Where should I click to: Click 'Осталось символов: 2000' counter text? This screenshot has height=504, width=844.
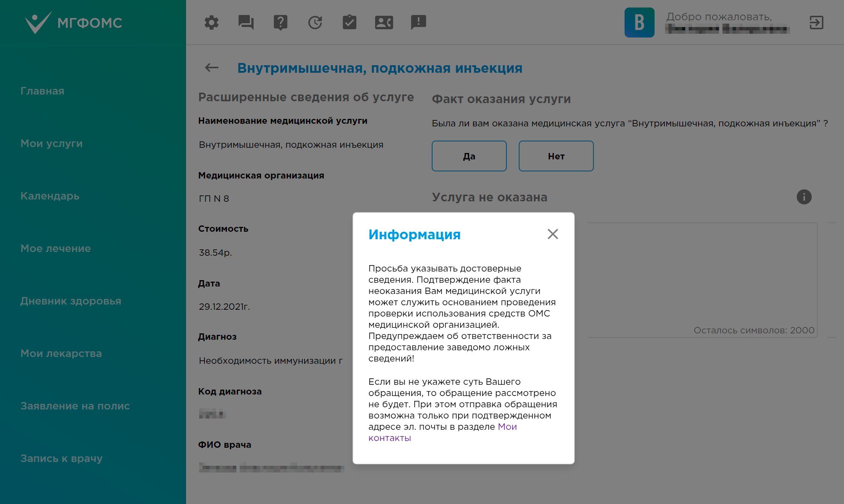coord(754,330)
